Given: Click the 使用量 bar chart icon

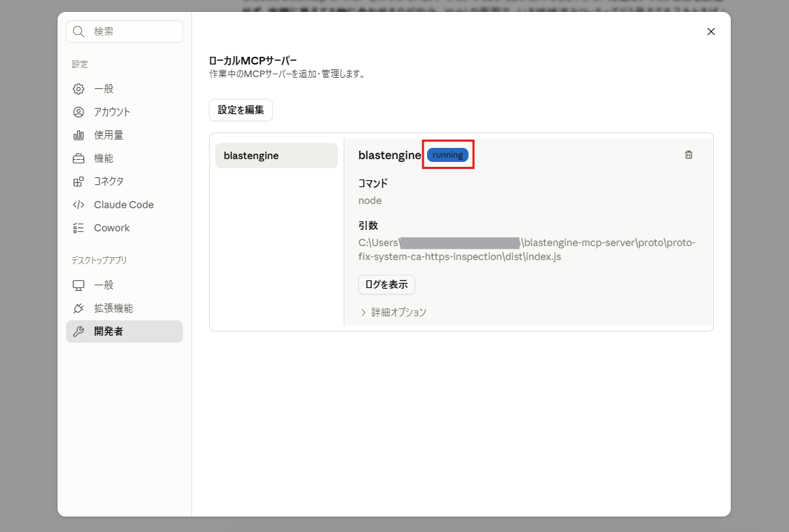Looking at the screenshot, I should [79, 135].
